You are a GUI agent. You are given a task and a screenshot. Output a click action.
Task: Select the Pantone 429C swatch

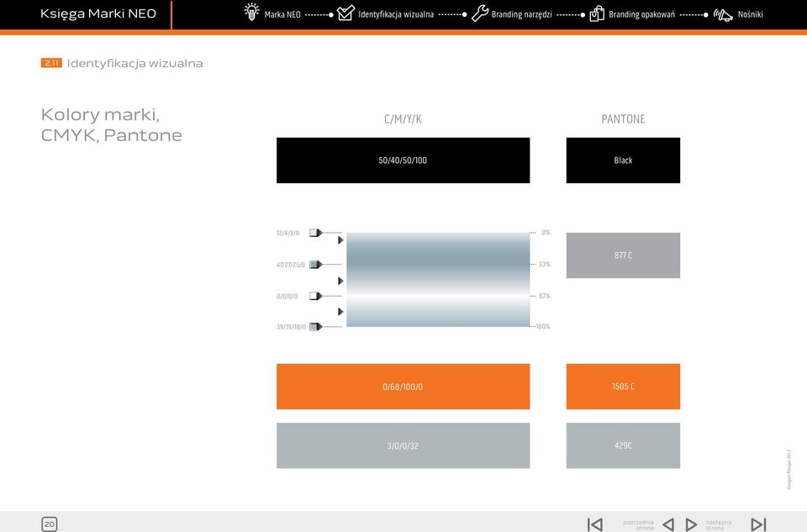pyautogui.click(x=623, y=445)
